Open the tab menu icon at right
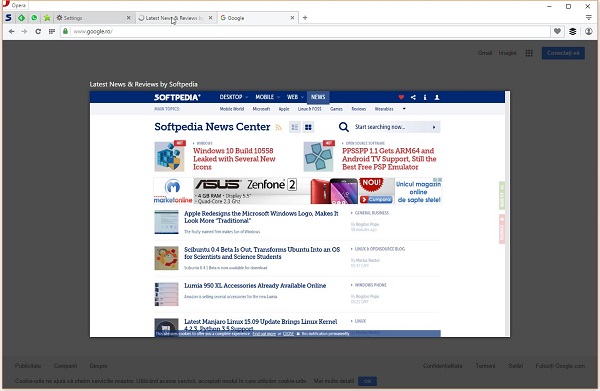 (589, 18)
